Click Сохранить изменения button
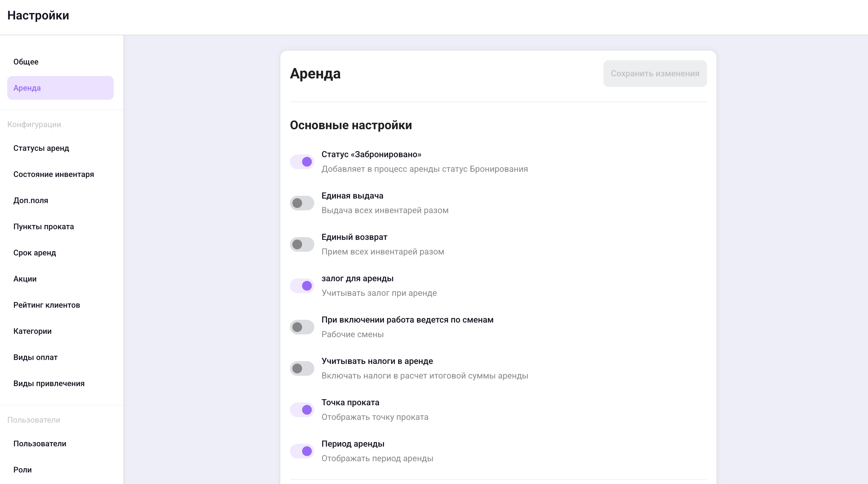 click(655, 74)
